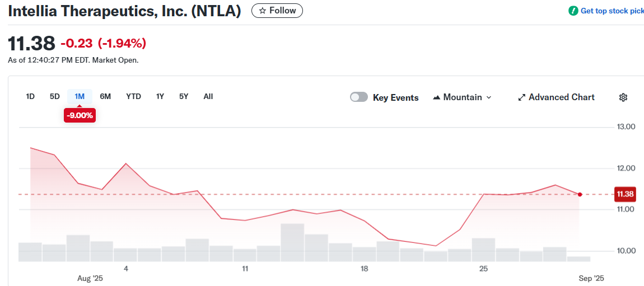Select the 5Y time range tab
The height and width of the screenshot is (286, 644).
tap(184, 96)
